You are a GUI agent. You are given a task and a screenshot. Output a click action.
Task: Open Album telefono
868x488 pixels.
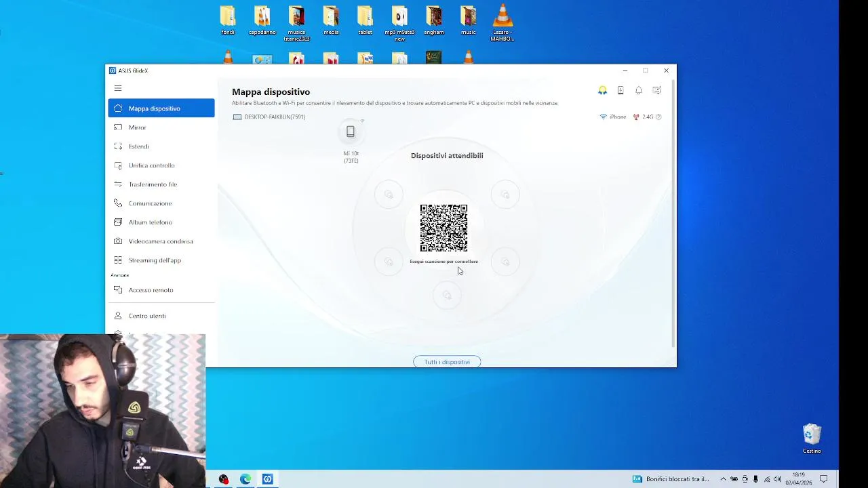161,222
